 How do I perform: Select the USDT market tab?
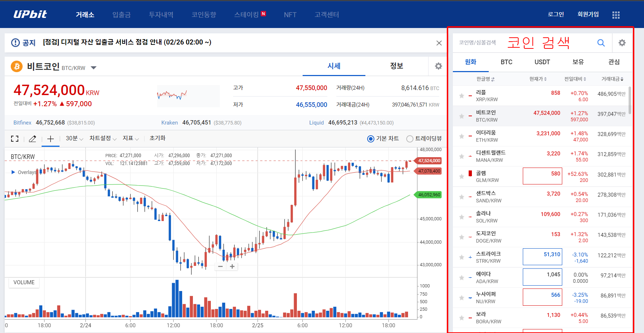point(542,62)
